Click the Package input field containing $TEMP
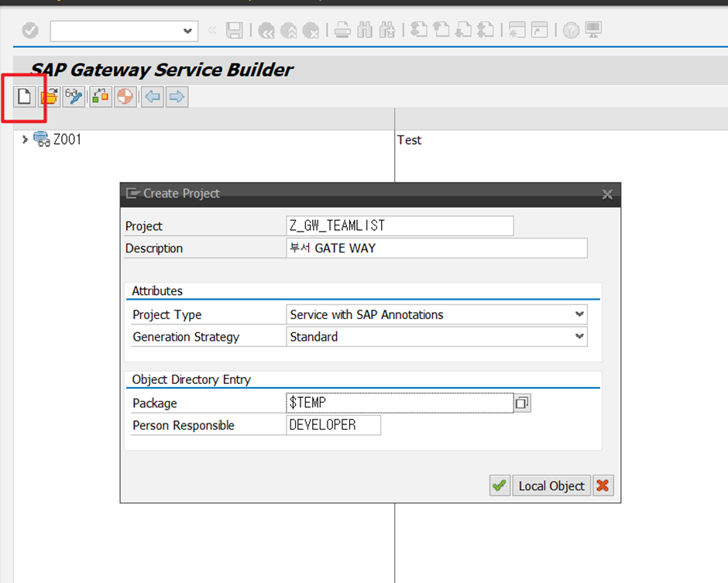 [400, 403]
